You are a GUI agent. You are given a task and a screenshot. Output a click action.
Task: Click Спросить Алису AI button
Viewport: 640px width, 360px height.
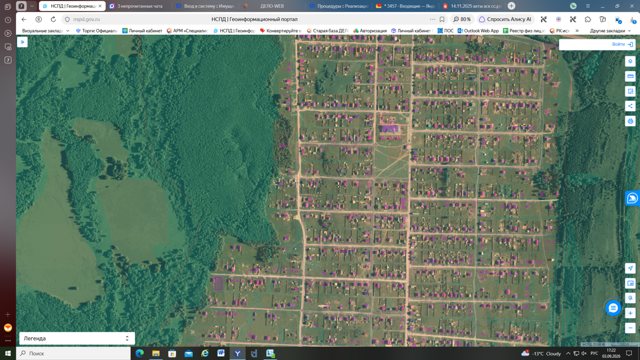pyautogui.click(x=505, y=19)
